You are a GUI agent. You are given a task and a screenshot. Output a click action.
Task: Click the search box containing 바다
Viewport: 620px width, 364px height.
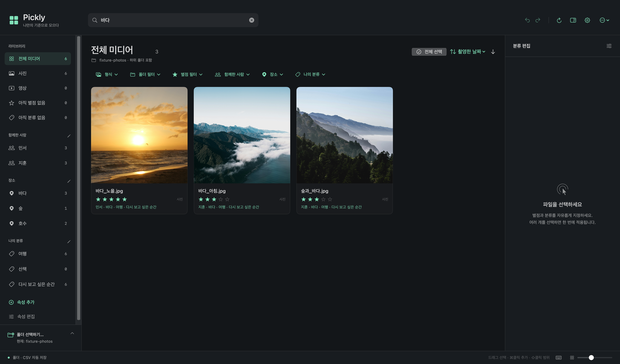[x=173, y=20]
